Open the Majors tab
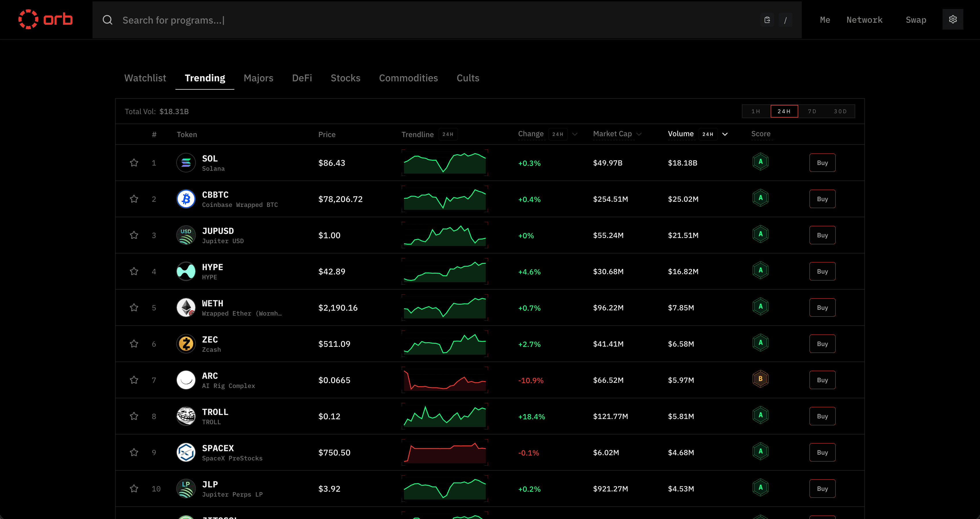 258,78
